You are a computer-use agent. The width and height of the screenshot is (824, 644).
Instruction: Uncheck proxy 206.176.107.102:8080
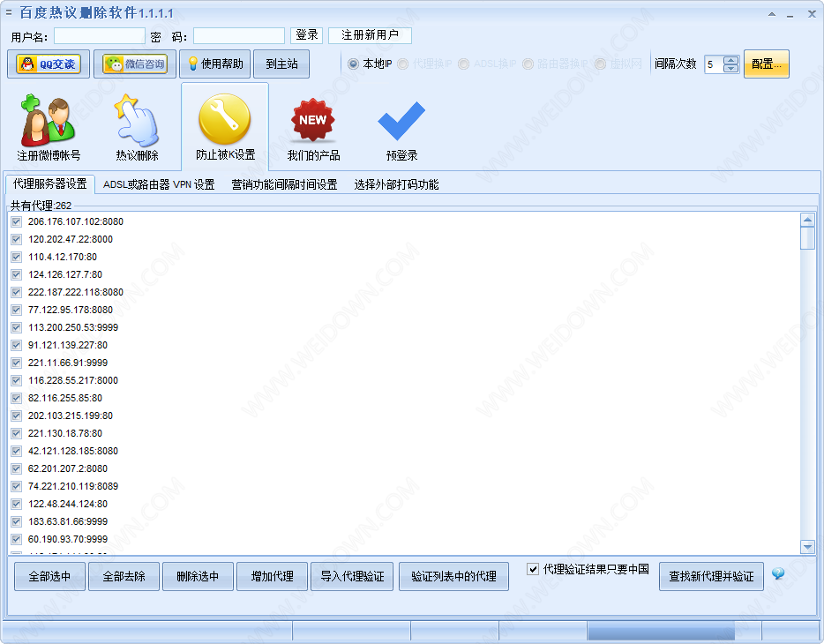point(16,221)
